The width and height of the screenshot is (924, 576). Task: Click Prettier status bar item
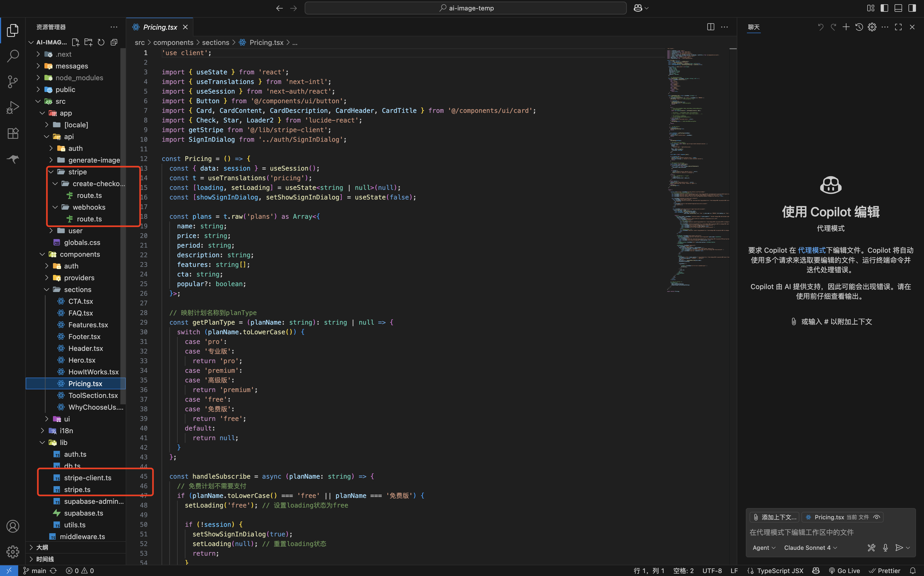(884, 571)
